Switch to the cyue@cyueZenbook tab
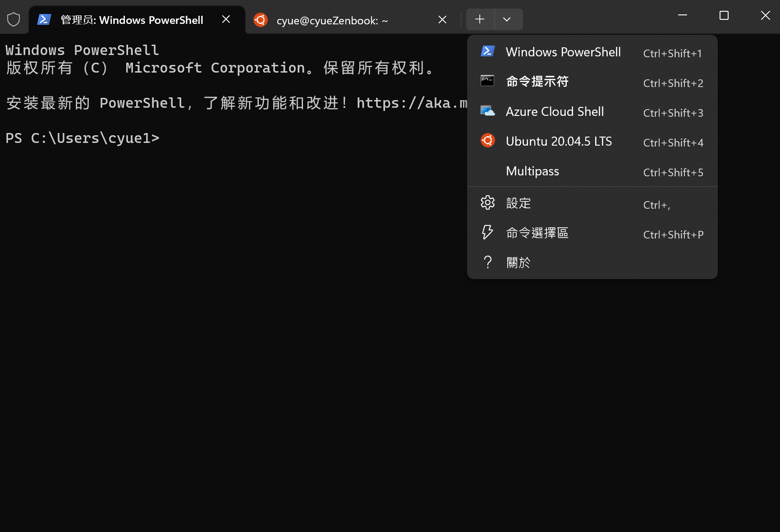This screenshot has width=780, height=532. coord(332,21)
